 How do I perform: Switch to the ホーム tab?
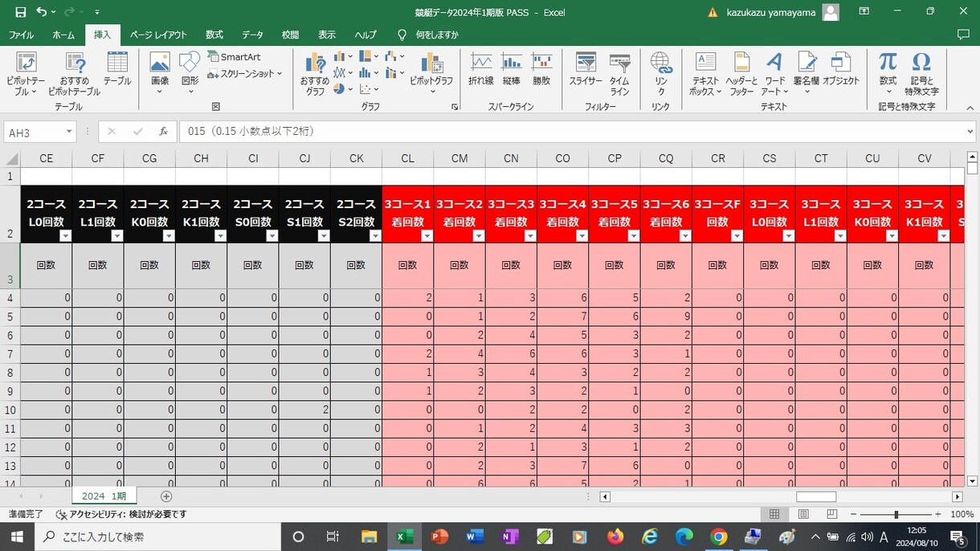[x=63, y=35]
